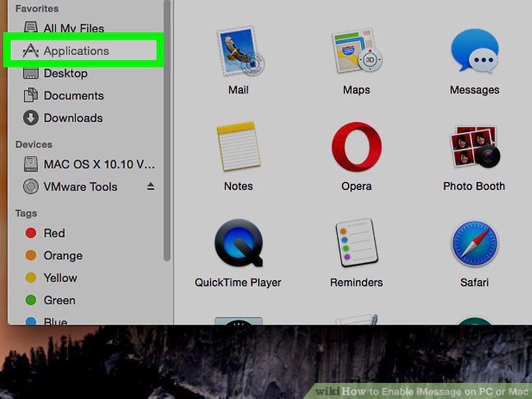532x399 pixels.
Task: Click the Devices section header
Action: 34,145
